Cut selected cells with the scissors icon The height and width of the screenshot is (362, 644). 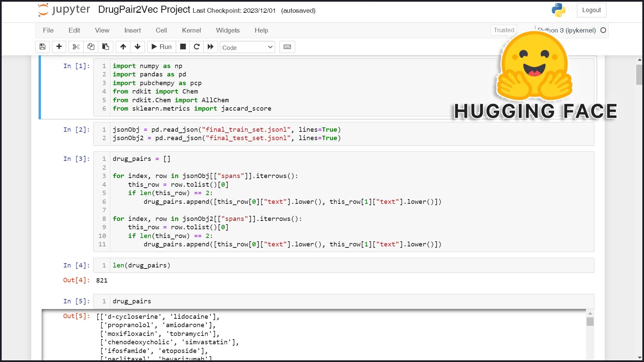[76, 47]
